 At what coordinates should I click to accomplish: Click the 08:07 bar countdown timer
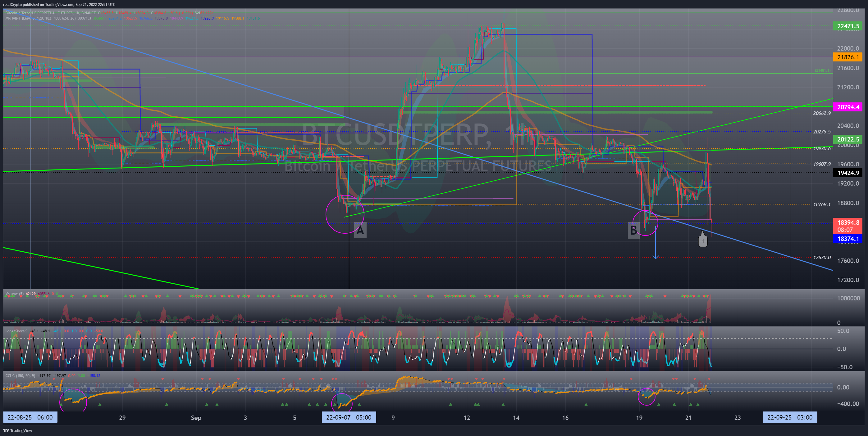[x=845, y=230]
